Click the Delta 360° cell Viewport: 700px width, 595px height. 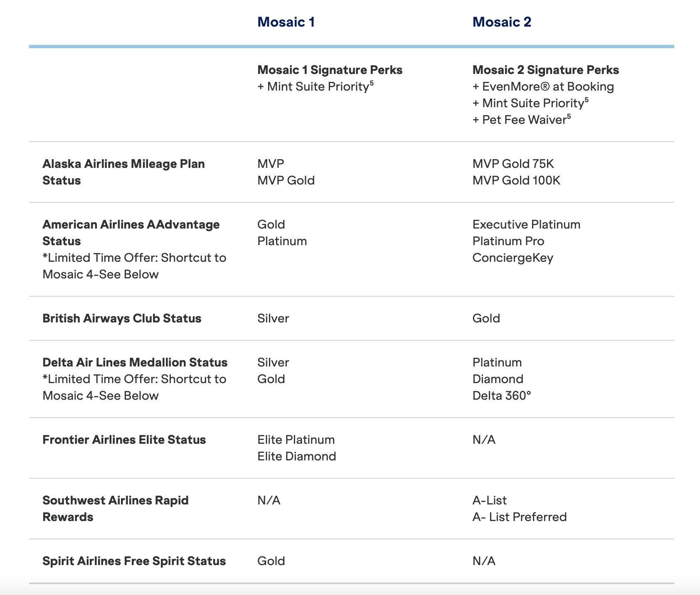[502, 396]
